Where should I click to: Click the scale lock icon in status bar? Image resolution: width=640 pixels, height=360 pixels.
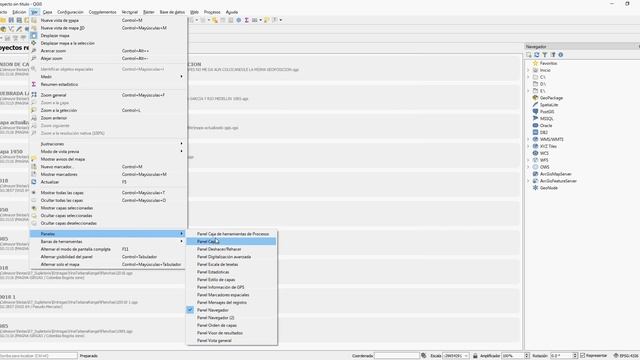[475, 356]
